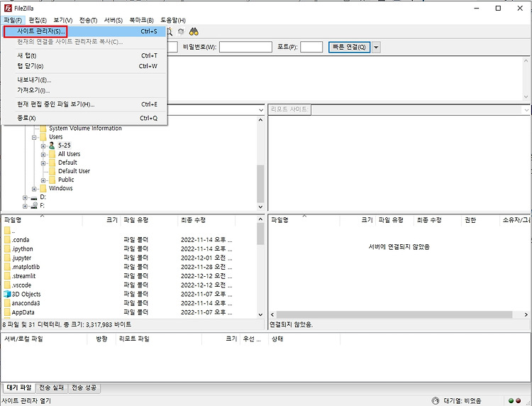Open the 보기(V) menu

tap(62, 21)
